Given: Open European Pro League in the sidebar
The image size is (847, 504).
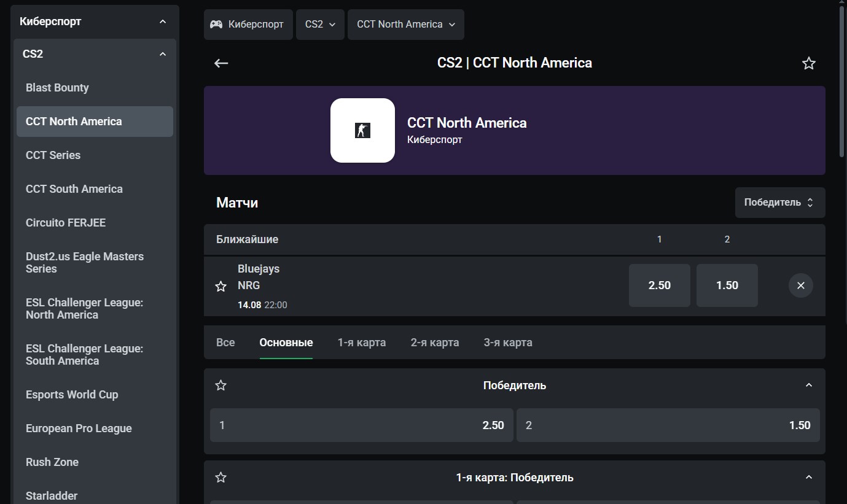Looking at the screenshot, I should (95, 428).
